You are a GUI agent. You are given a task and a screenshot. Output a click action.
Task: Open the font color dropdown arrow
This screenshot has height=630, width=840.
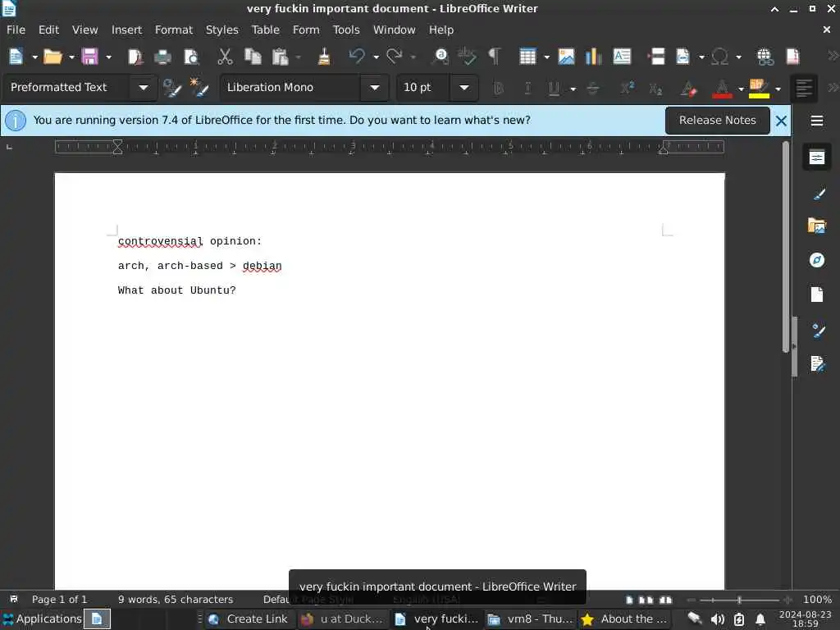pyautogui.click(x=741, y=89)
